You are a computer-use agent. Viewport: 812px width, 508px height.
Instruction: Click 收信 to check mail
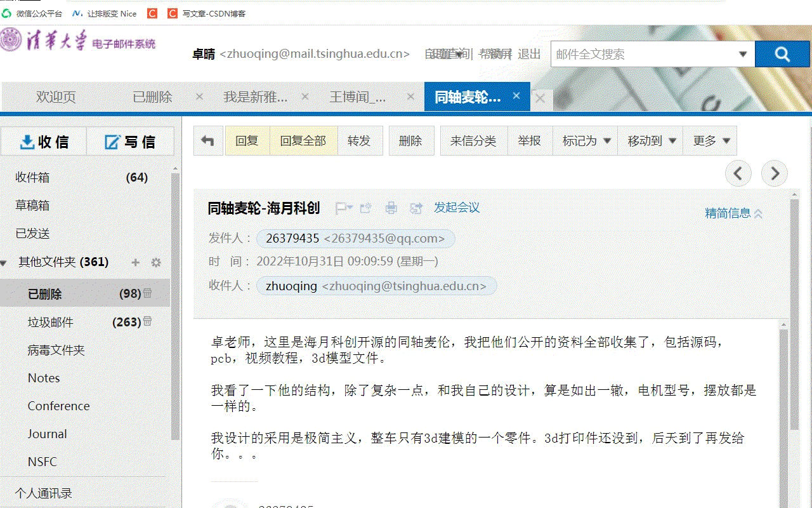click(x=44, y=142)
